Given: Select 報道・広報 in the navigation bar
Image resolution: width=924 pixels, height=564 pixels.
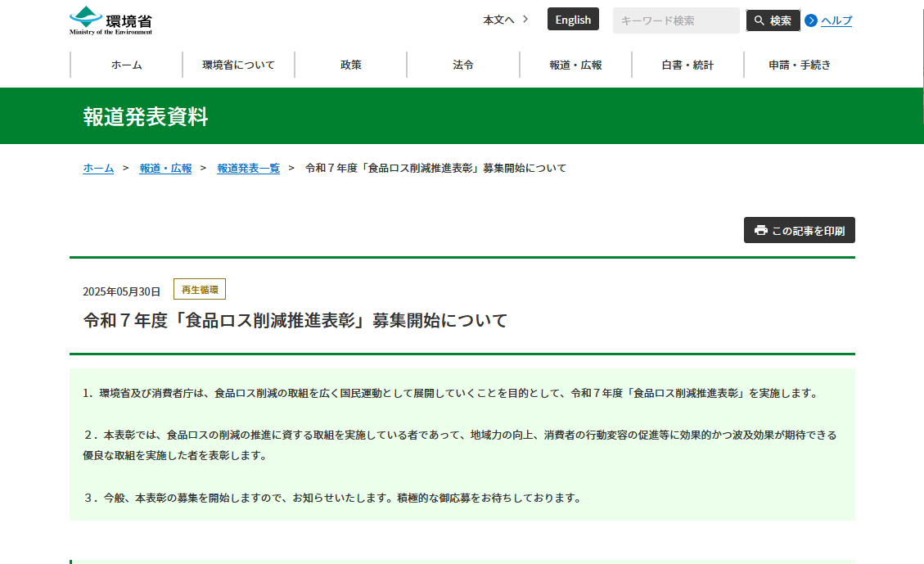Looking at the screenshot, I should 575,65.
